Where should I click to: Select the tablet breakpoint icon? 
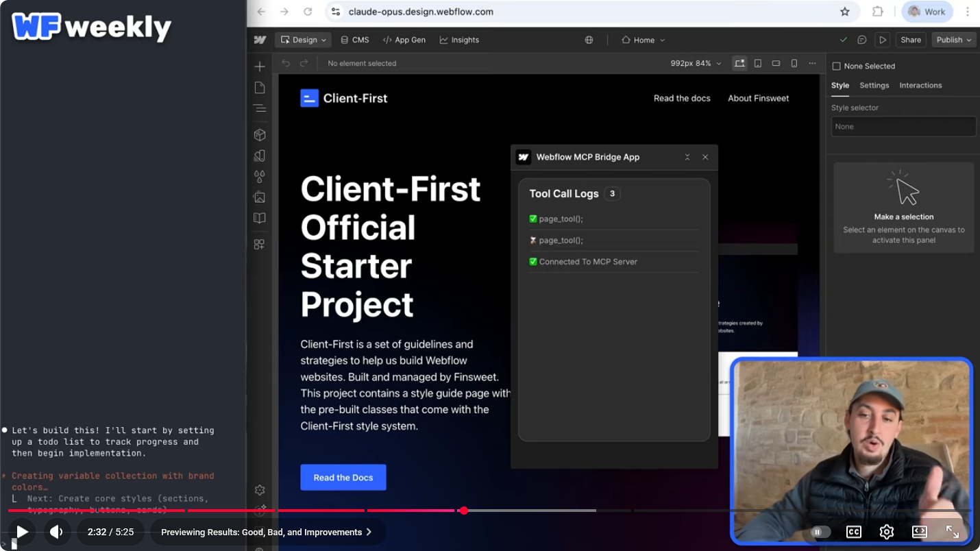pos(758,63)
